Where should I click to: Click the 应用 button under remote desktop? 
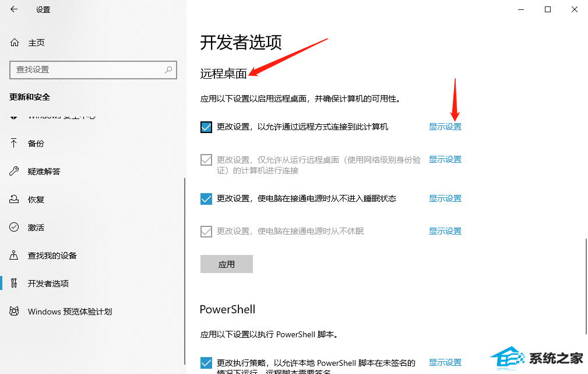coord(227,264)
